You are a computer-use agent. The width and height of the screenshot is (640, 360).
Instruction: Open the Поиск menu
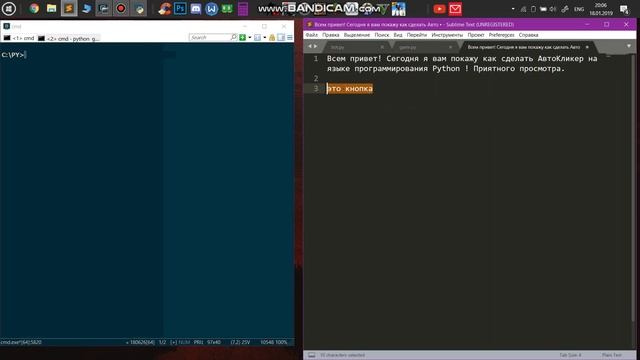click(382, 35)
